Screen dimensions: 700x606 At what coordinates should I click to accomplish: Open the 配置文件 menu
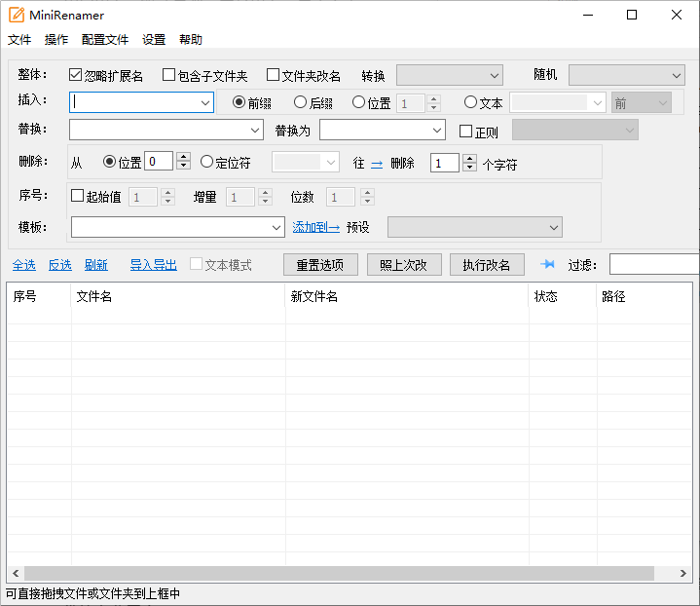105,40
